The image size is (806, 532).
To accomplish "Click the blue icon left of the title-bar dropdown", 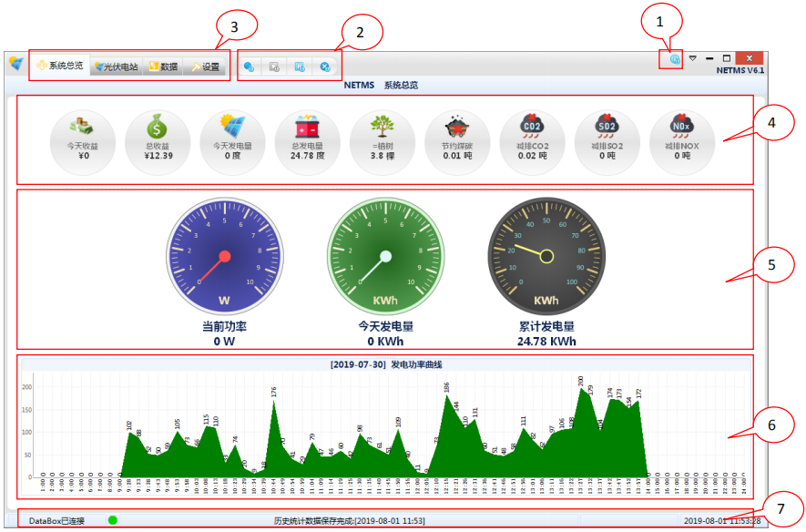I will [674, 59].
